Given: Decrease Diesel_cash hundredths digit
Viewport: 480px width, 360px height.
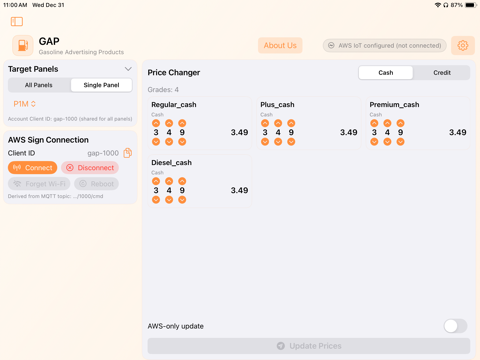Looking at the screenshot, I should coord(182,200).
